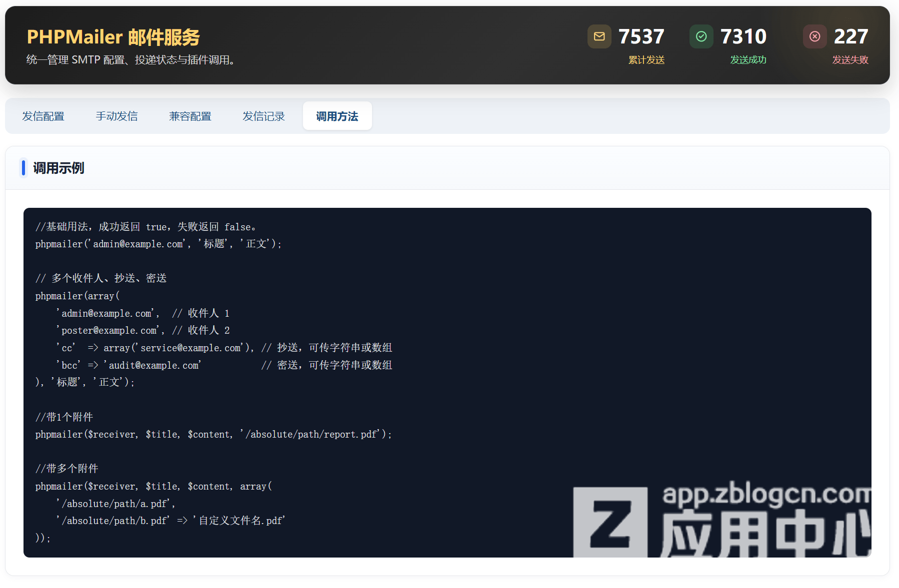This screenshot has width=899, height=588.
Task: Click the closing line "), '标题', '正文');"
Action: click(x=85, y=382)
